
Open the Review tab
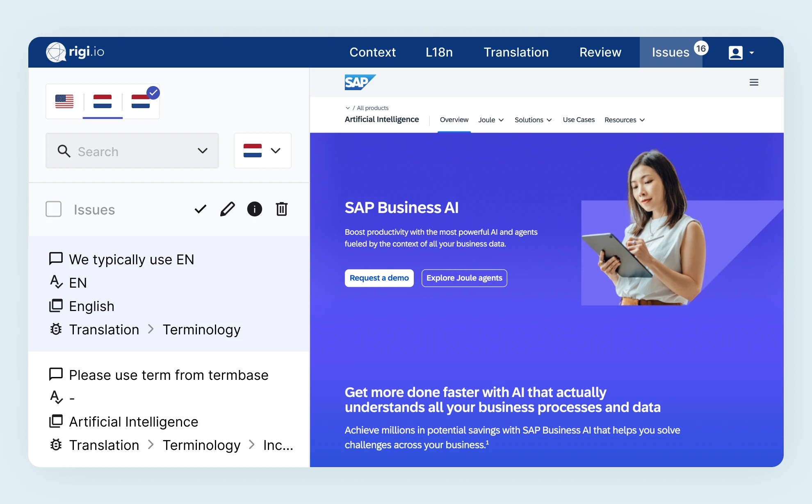coord(600,52)
